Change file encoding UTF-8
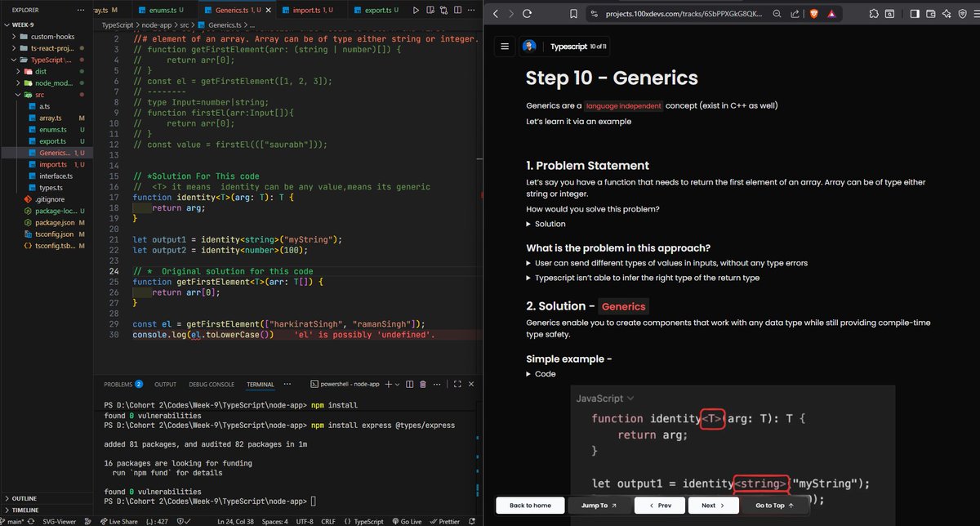This screenshot has height=526, width=980. [x=305, y=520]
